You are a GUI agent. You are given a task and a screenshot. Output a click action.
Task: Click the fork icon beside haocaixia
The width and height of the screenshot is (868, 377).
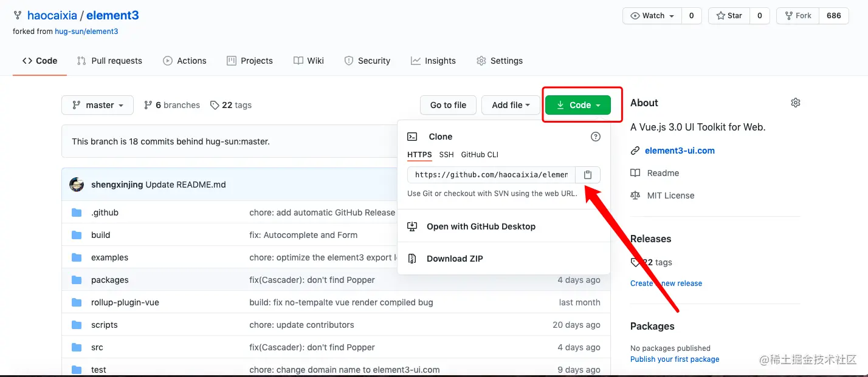[18, 16]
